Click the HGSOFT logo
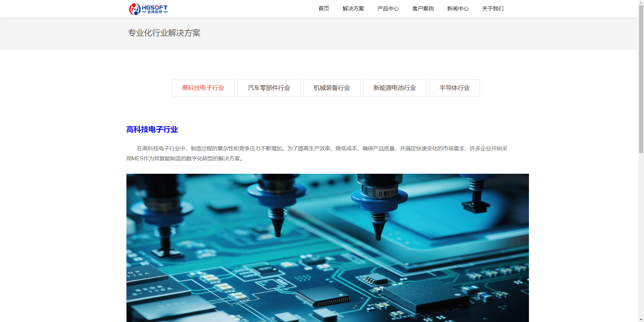The width and height of the screenshot is (644, 322). click(x=148, y=9)
